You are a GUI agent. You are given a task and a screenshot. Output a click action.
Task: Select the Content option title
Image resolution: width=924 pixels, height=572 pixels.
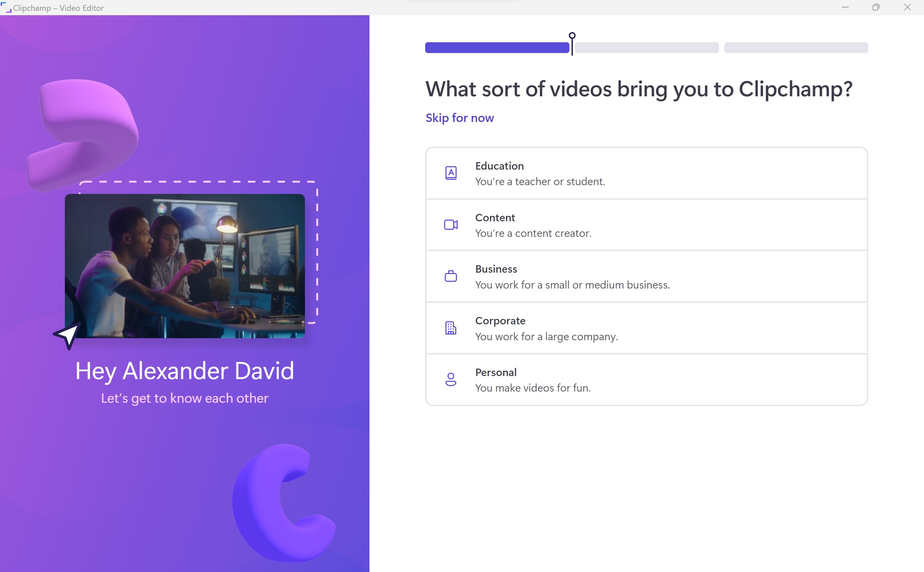click(x=495, y=218)
